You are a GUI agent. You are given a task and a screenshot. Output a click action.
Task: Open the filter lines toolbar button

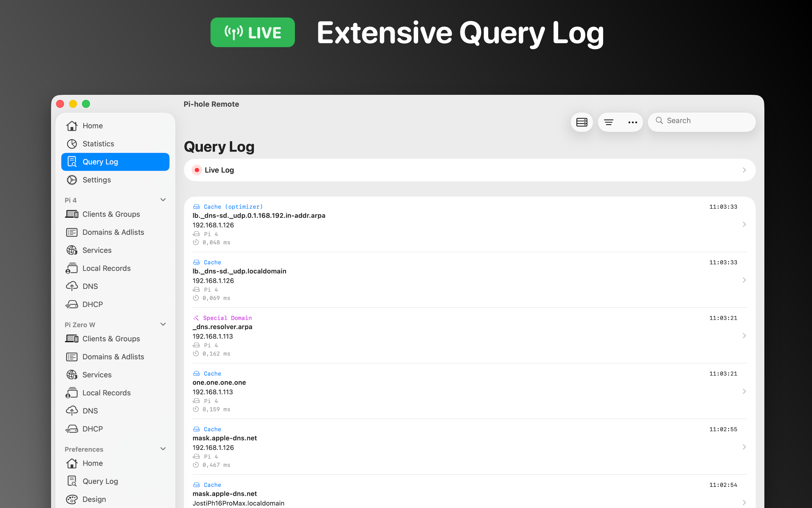pos(609,122)
